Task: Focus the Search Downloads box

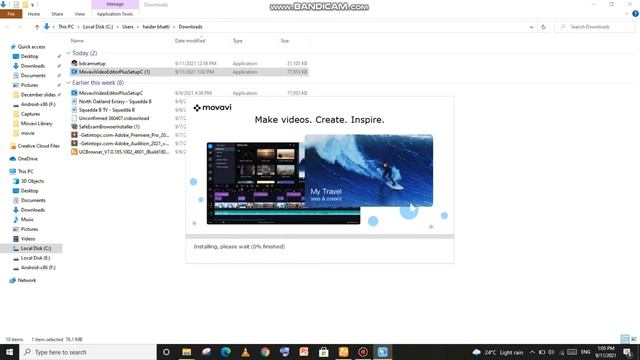Action: pos(594,27)
